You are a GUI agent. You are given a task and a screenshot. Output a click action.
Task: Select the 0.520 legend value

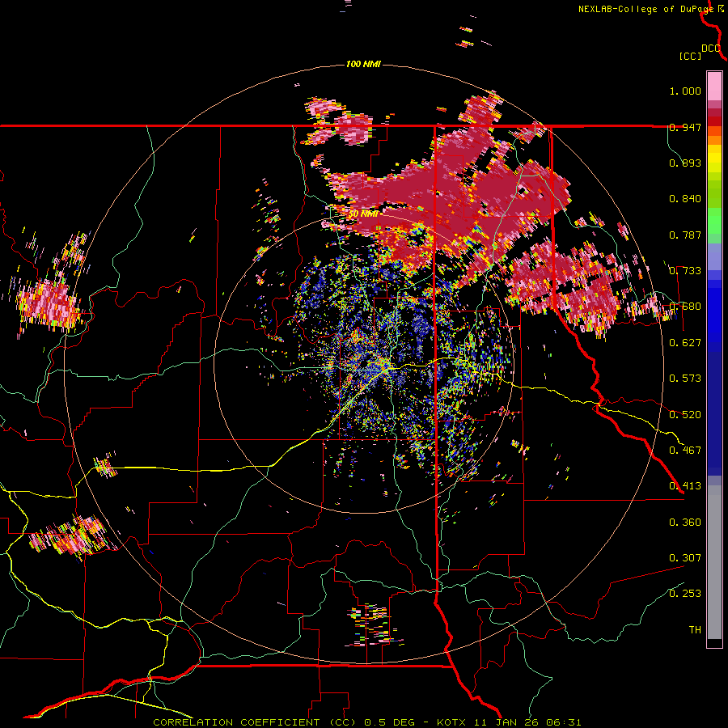(685, 415)
